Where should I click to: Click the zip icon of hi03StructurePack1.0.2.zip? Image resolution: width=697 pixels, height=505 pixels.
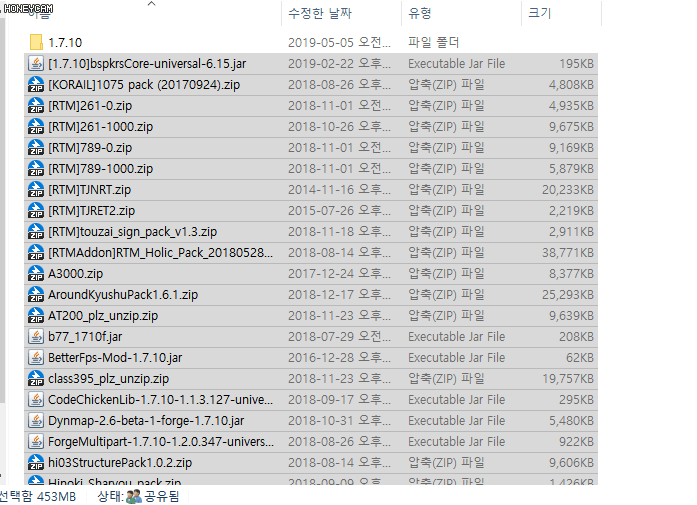[36, 463]
